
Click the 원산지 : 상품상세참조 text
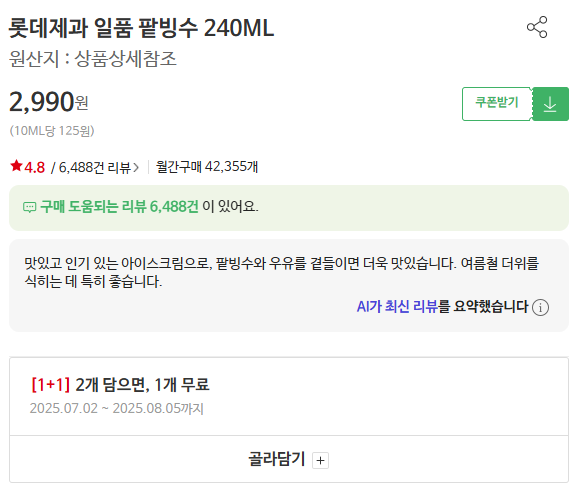pyautogui.click(x=93, y=59)
